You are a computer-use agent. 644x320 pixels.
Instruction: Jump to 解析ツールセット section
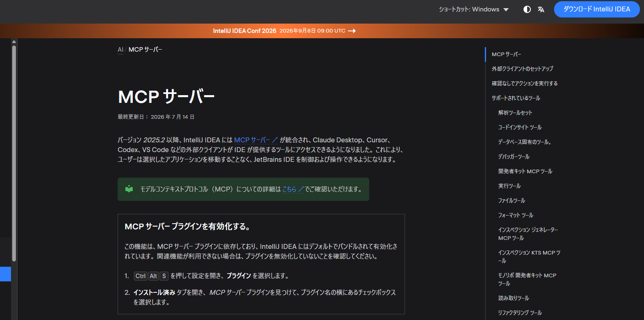tap(515, 113)
